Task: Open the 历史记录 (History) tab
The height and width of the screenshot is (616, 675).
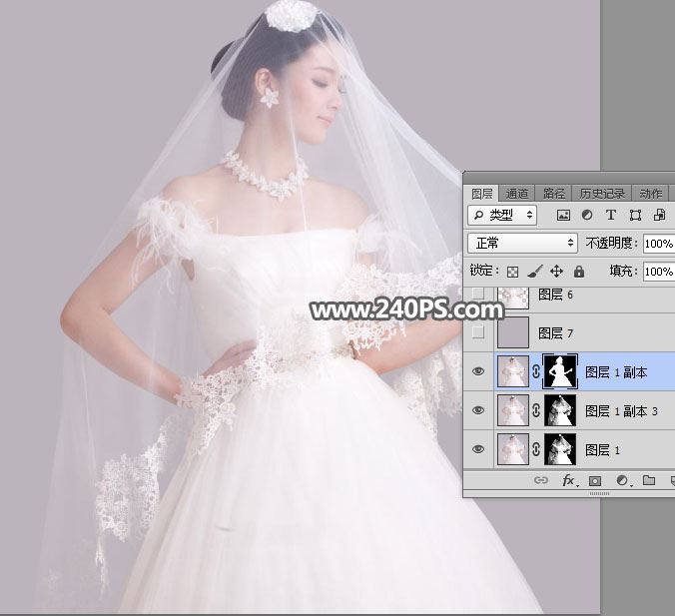Action: pyautogui.click(x=602, y=194)
